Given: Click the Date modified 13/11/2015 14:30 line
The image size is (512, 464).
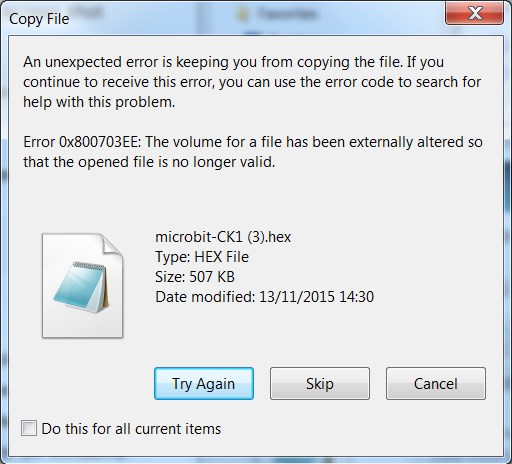Looking at the screenshot, I should [264, 297].
